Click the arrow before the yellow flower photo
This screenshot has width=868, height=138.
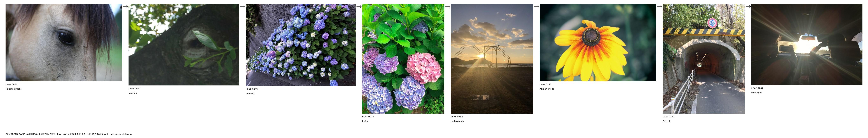536,6
